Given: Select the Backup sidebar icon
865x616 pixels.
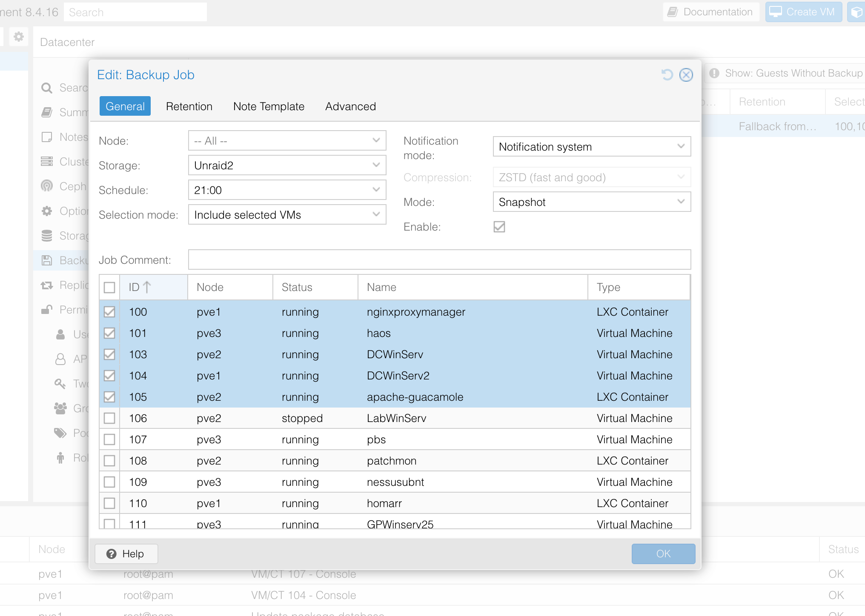Looking at the screenshot, I should click(47, 260).
